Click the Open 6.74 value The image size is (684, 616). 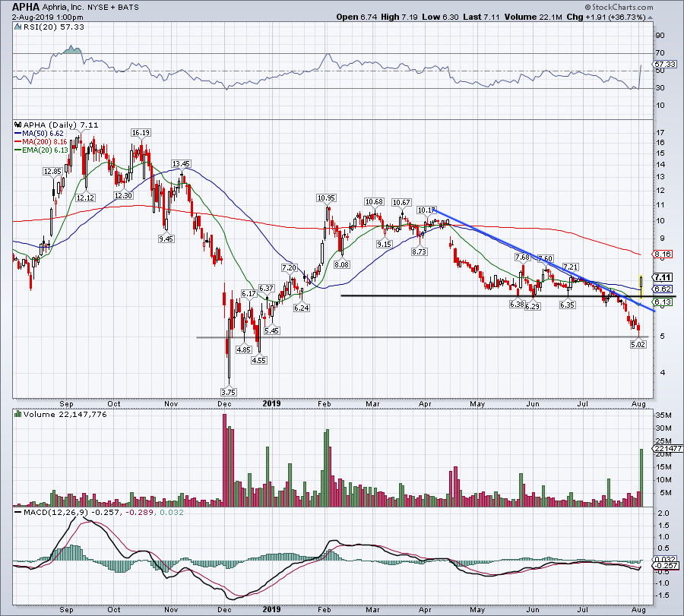[356, 17]
